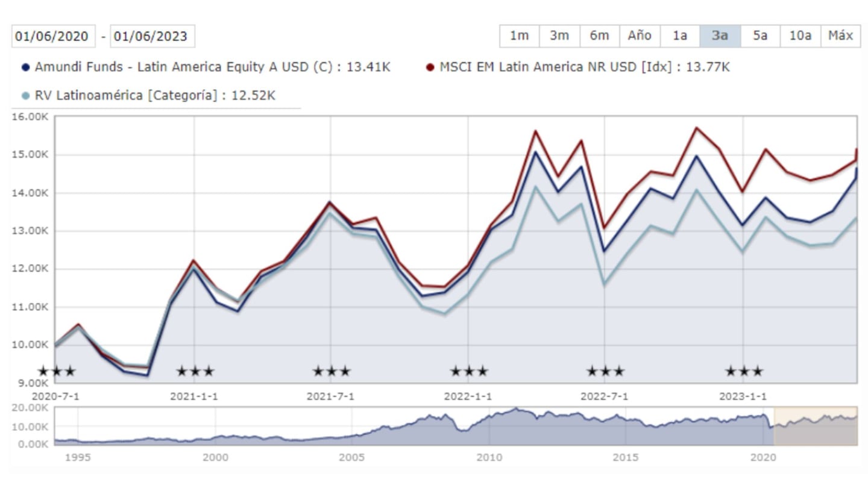Image resolution: width=868 pixels, height=488 pixels.
Task: Show the Máx full history view
Action: pos(842,36)
